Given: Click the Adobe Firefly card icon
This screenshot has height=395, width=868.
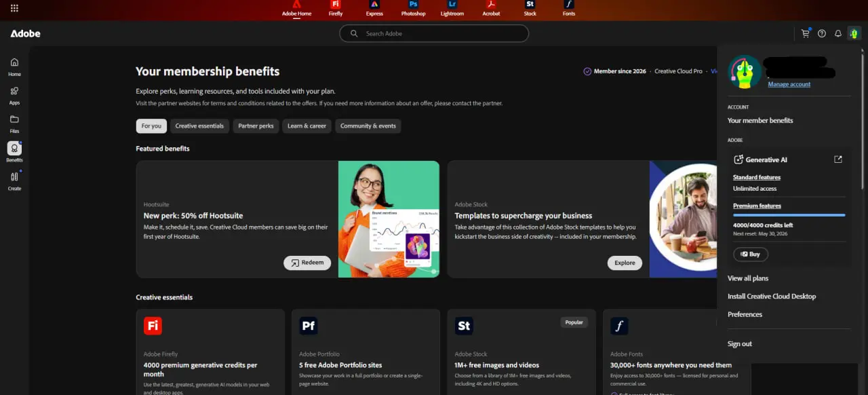Looking at the screenshot, I should [x=153, y=326].
